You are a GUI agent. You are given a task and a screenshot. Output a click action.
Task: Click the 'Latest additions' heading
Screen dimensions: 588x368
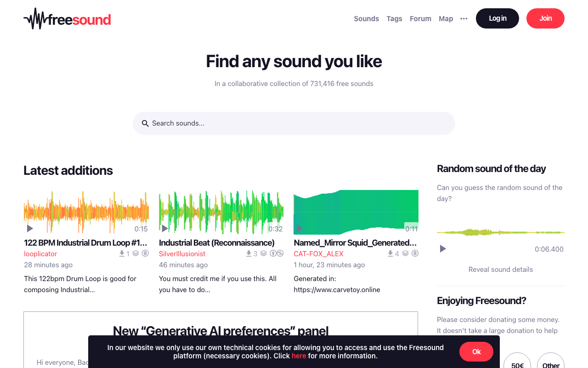(x=68, y=170)
